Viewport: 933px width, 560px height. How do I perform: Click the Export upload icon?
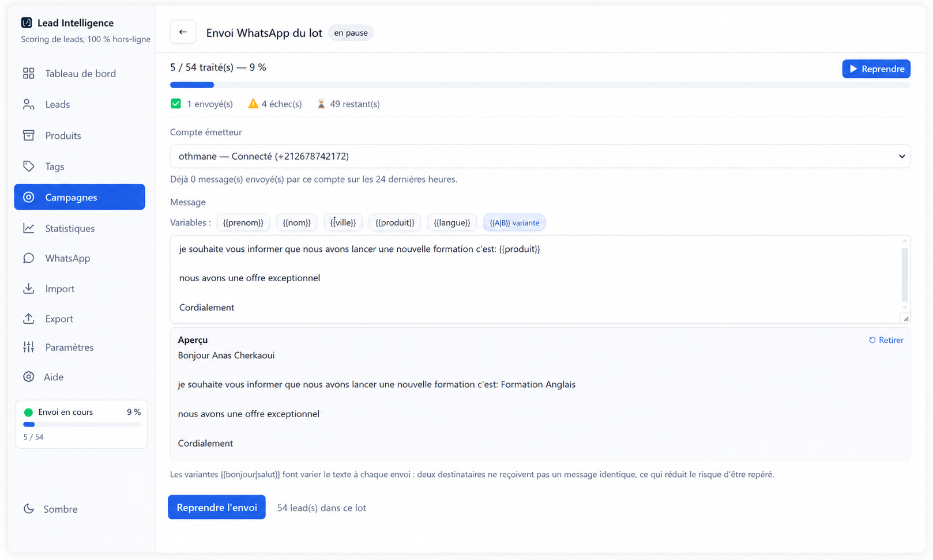coord(28,319)
